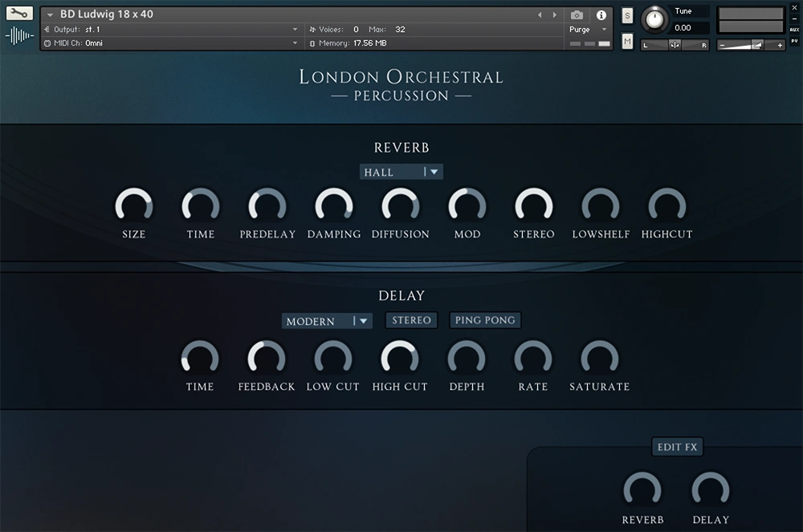Viewport: 803px width, 532px height.
Task: Close the instrument with X button
Action: click(794, 8)
